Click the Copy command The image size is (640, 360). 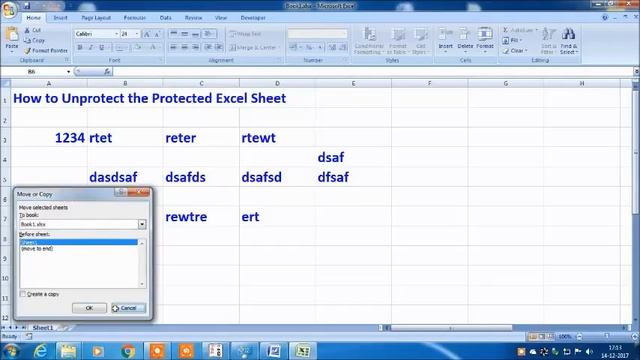point(34,40)
